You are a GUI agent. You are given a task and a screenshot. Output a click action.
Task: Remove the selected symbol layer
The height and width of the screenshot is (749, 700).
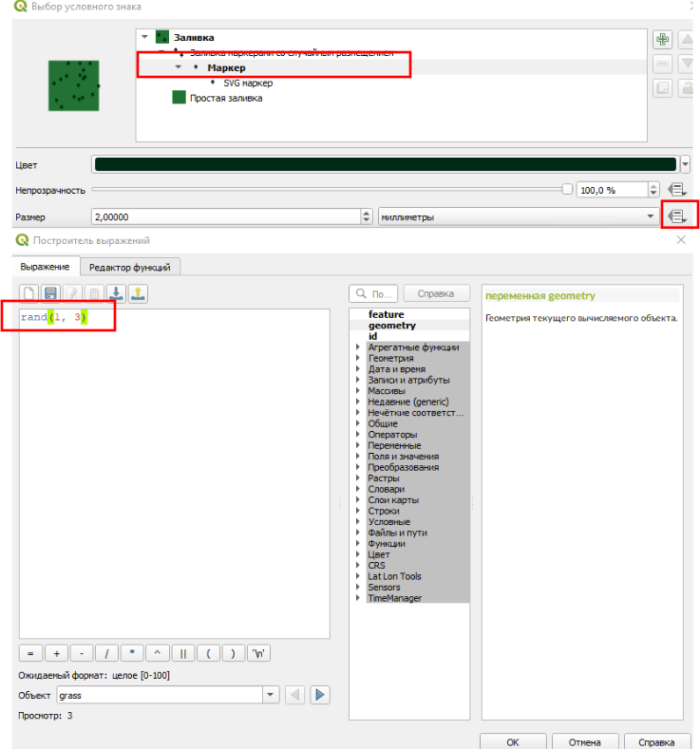[662, 64]
